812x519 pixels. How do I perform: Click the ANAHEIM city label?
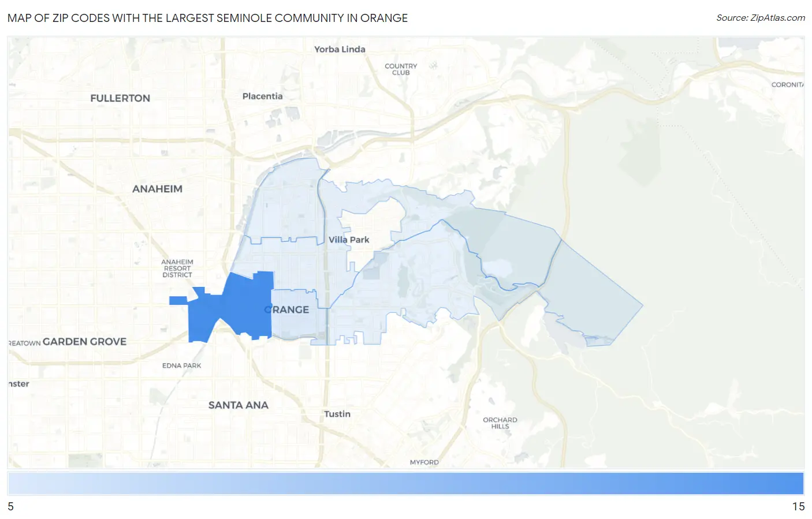tap(157, 189)
